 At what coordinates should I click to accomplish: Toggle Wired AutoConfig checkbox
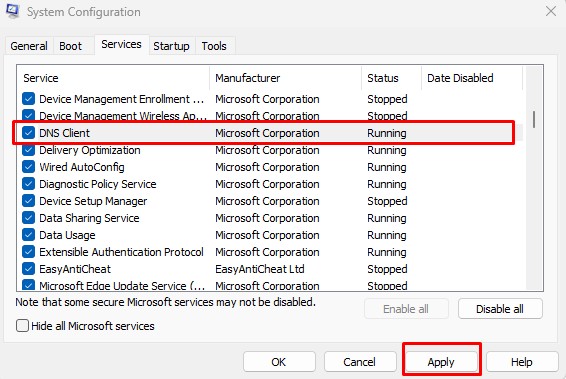coord(28,167)
